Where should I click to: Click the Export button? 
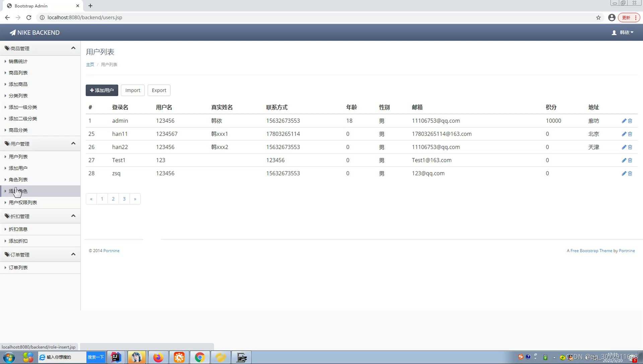coord(159,90)
